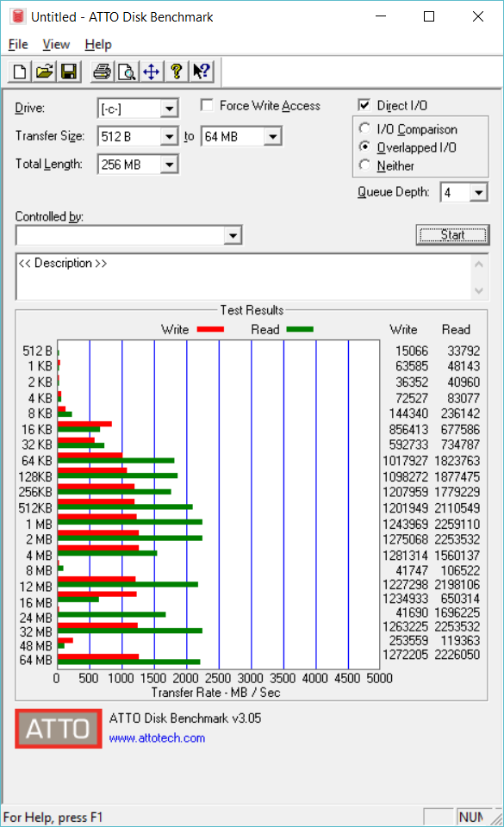Click inside the Description text box
504x827 pixels.
click(x=244, y=277)
